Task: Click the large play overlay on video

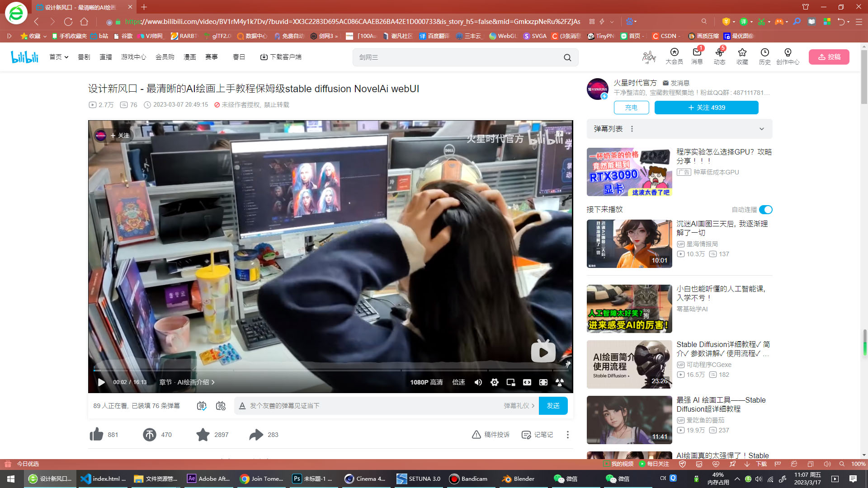Action: click(543, 352)
